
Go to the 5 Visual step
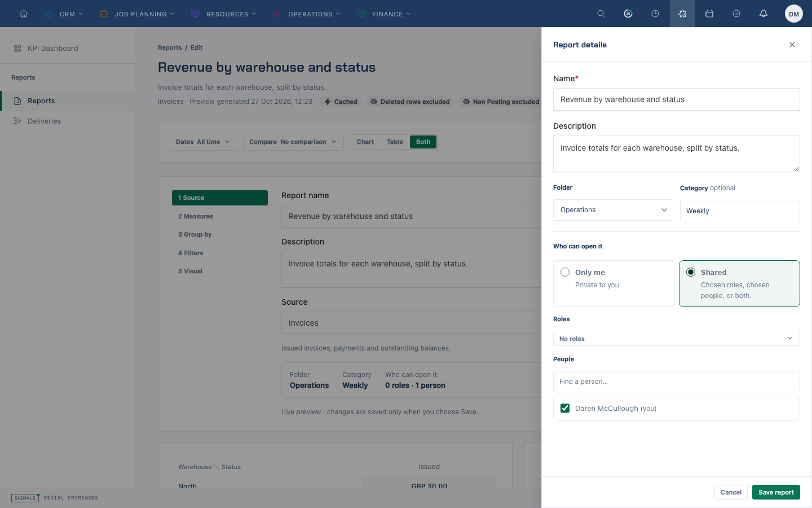click(220, 271)
